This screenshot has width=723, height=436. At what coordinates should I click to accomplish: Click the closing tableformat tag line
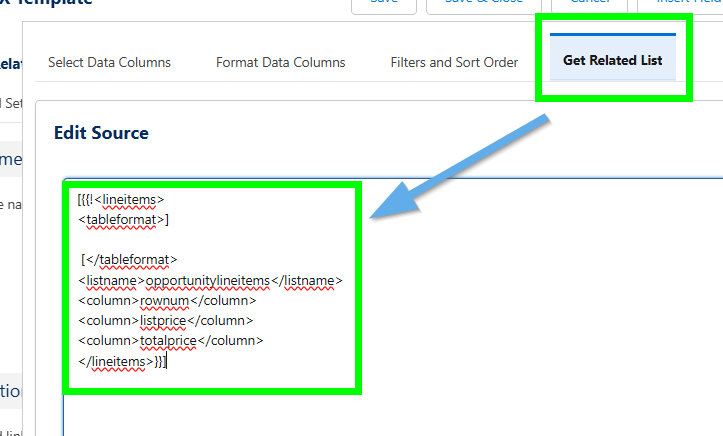click(x=130, y=260)
